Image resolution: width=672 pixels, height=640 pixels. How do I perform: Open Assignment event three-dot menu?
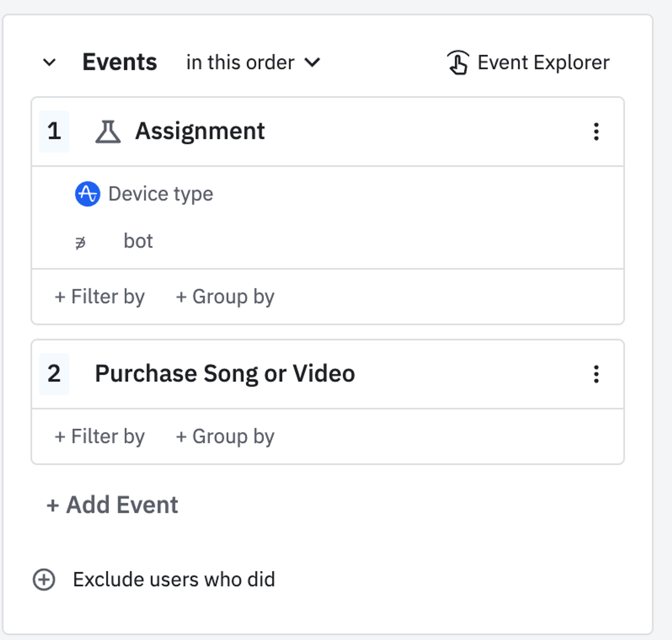click(x=596, y=131)
